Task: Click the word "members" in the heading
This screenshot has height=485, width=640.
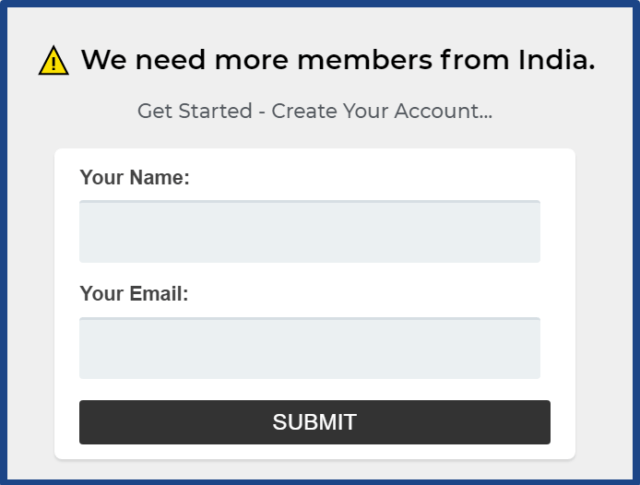Action: [364, 60]
